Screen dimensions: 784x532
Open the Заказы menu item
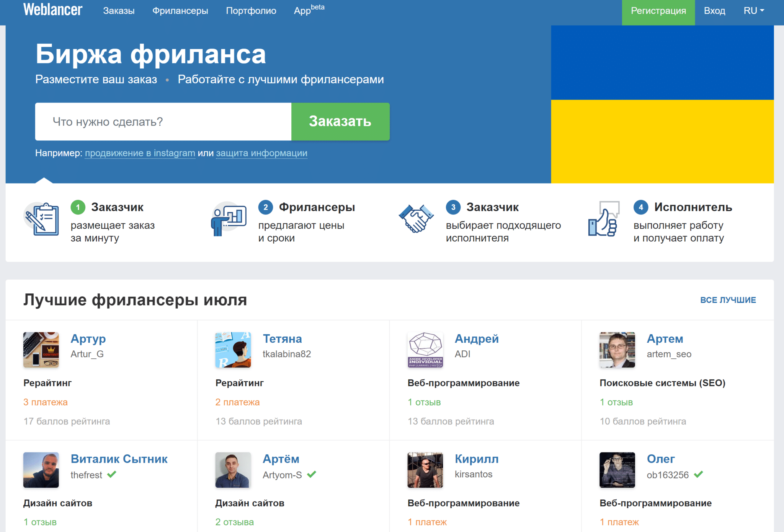point(119,11)
